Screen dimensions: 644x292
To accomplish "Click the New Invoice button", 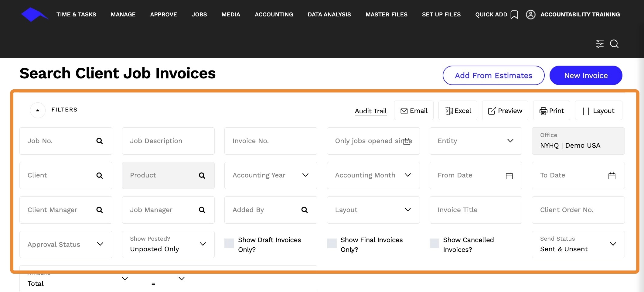I will 585,75.
